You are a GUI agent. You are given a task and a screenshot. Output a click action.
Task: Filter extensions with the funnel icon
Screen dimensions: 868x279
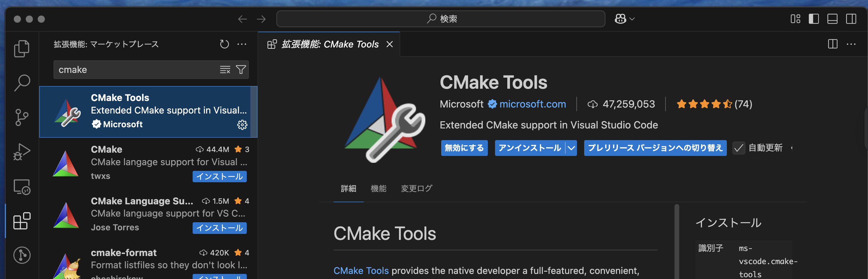pyautogui.click(x=240, y=70)
